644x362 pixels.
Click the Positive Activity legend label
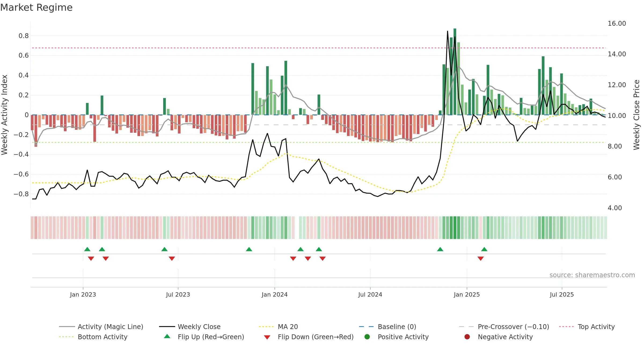point(403,337)
